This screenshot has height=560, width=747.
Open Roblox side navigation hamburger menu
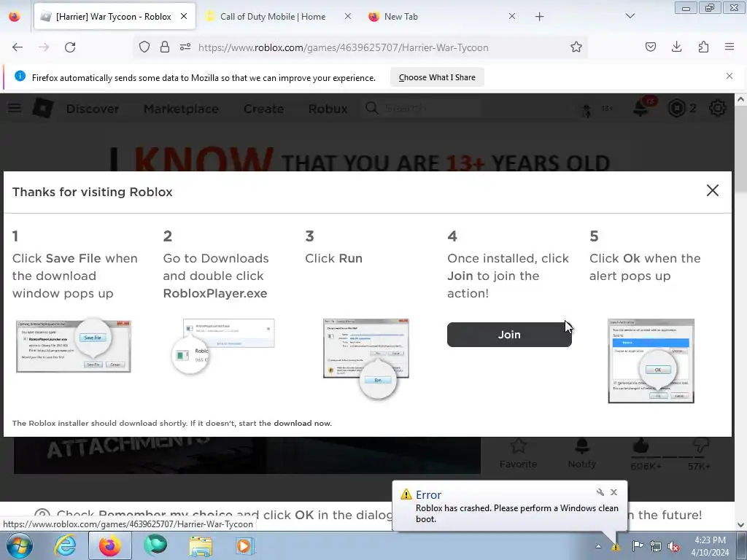pos(15,108)
